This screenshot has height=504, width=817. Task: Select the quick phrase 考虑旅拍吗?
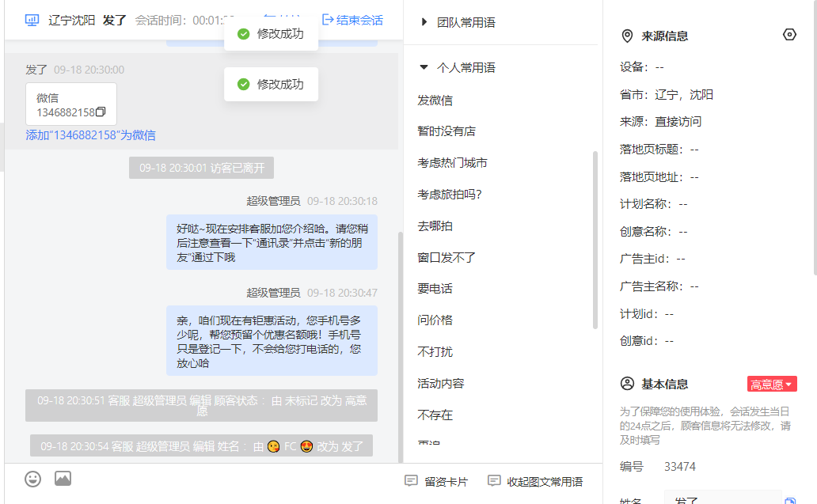click(x=450, y=195)
